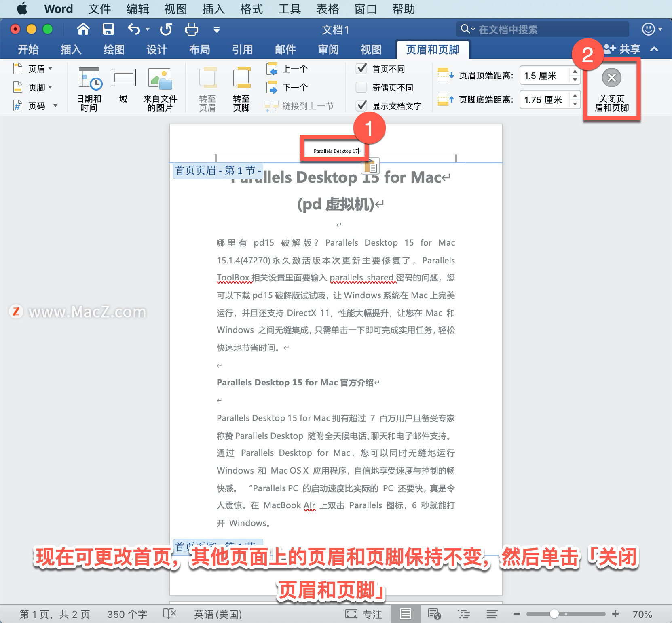Open the 审阅 ribbon tab
Image resolution: width=672 pixels, height=623 pixels.
[x=328, y=49]
